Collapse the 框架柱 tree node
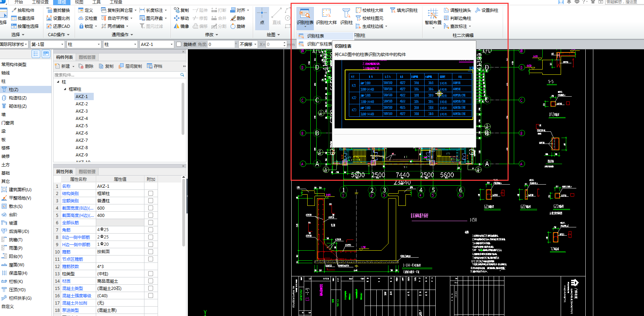This screenshot has width=644, height=316. 65,89
